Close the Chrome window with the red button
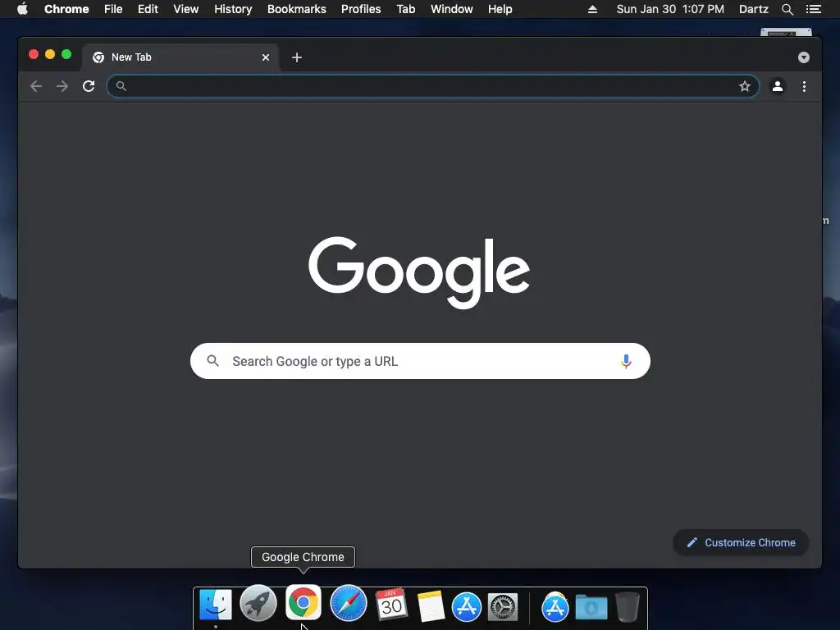This screenshot has height=630, width=840. click(33, 54)
